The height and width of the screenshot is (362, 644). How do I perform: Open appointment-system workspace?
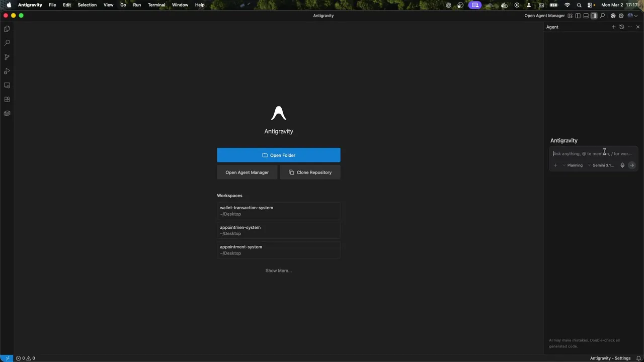tap(278, 250)
